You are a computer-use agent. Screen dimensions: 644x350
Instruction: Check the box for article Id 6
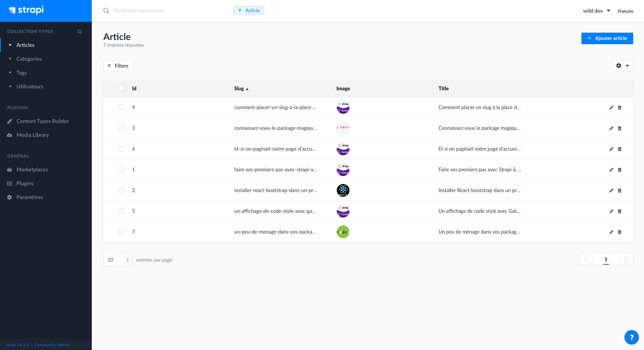click(x=121, y=149)
